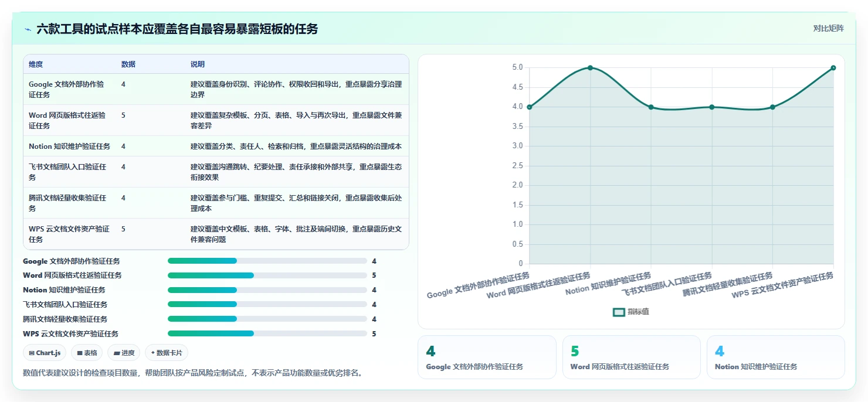Click the table description starting 建议覆盖沟通跳转
868x402 pixels.
296,172
